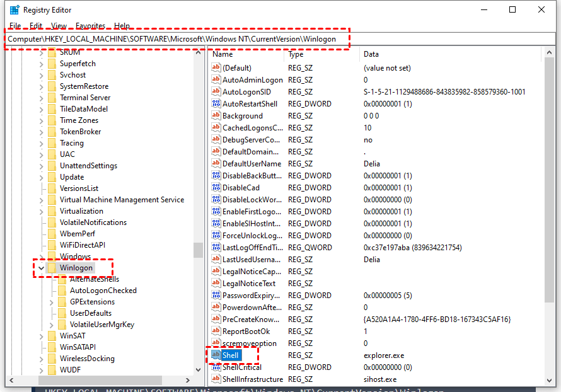Select the Virtual Machine Management Service key

[122, 200]
